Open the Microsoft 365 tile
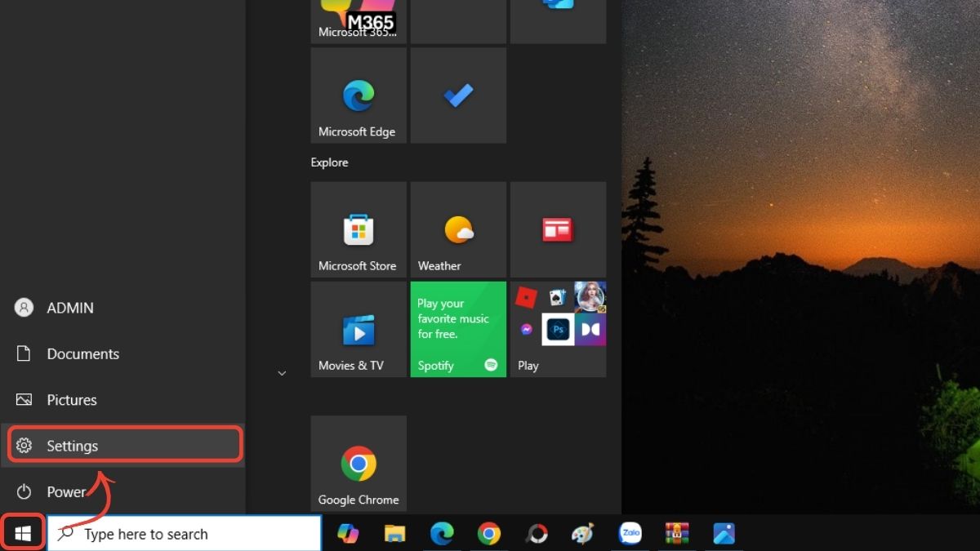 (x=359, y=21)
